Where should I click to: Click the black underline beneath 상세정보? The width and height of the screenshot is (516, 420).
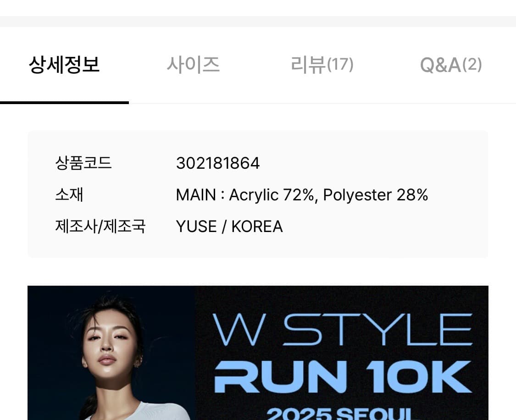(64, 103)
